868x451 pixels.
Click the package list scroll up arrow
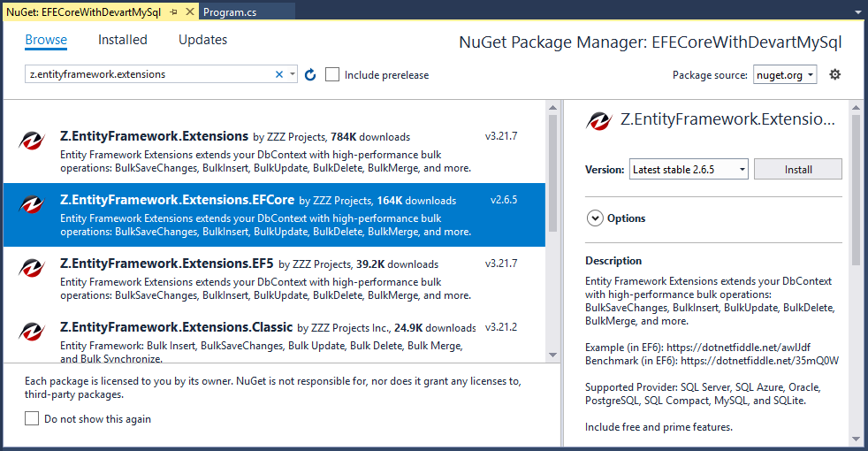tap(552, 107)
